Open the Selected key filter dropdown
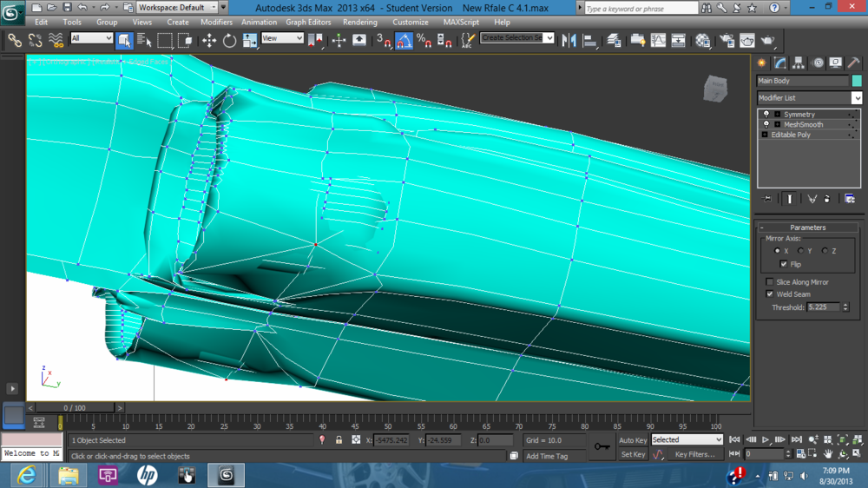 686,440
